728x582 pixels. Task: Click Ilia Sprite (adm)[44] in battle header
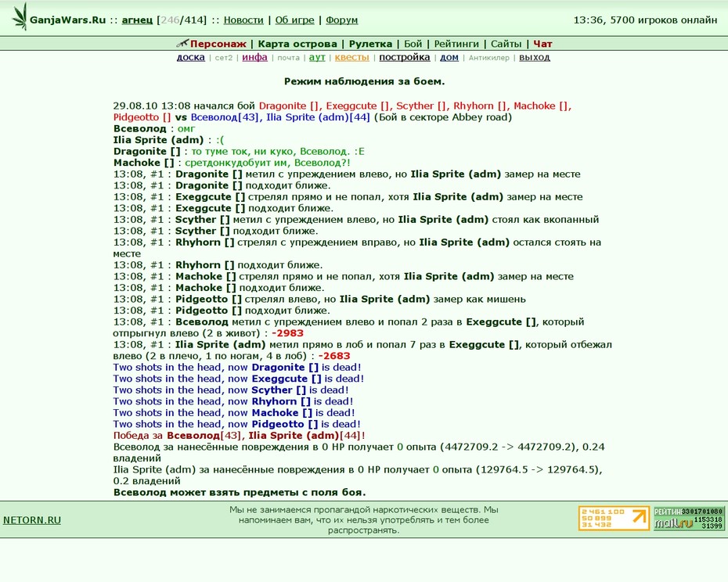318,117
